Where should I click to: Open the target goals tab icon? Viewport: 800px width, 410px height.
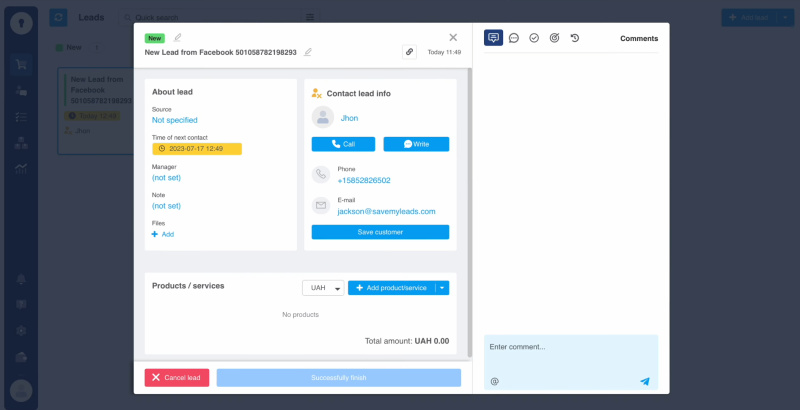click(x=555, y=38)
